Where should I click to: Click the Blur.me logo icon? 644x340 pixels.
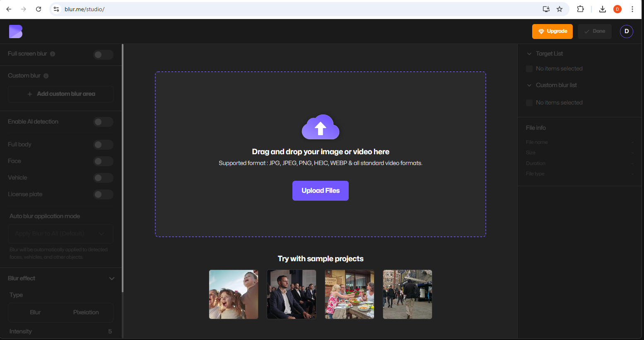(x=16, y=32)
